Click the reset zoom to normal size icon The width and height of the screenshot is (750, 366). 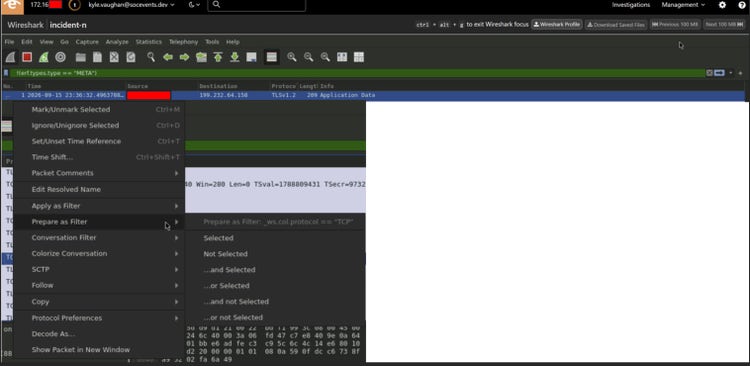(x=325, y=57)
